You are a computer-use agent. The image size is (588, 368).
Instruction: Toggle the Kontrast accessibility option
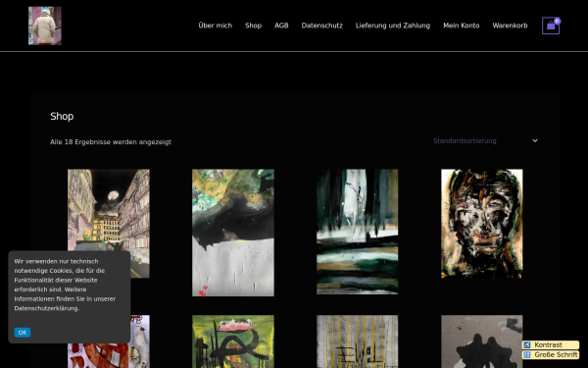pos(551,344)
